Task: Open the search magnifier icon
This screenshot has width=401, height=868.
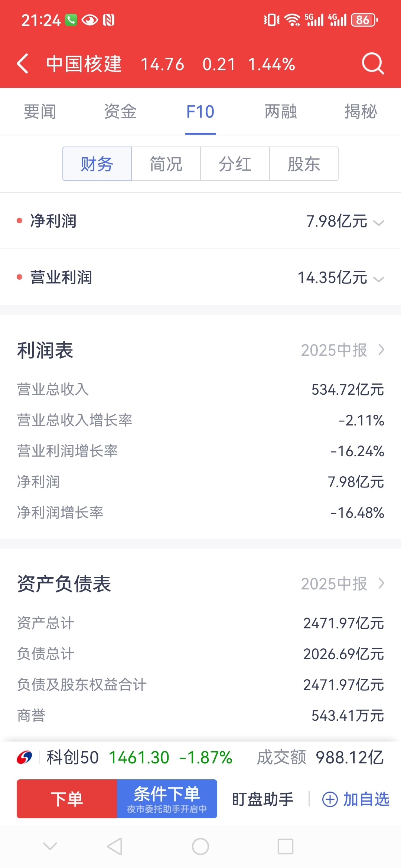Action: click(x=372, y=64)
